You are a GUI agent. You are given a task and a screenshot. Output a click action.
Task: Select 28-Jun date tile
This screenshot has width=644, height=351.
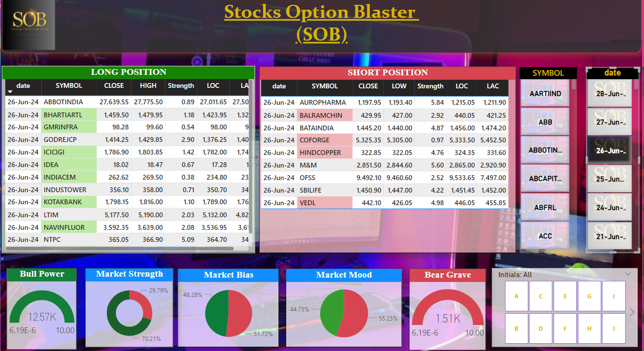click(x=609, y=94)
